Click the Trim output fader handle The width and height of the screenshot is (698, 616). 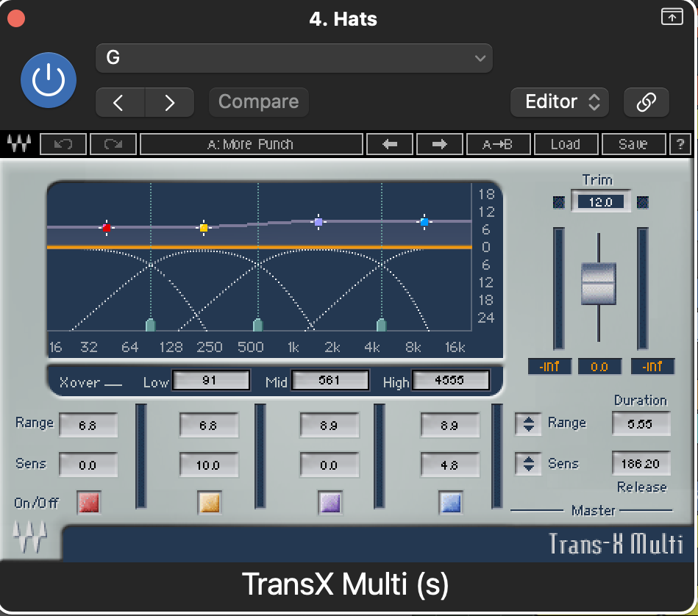tap(599, 283)
